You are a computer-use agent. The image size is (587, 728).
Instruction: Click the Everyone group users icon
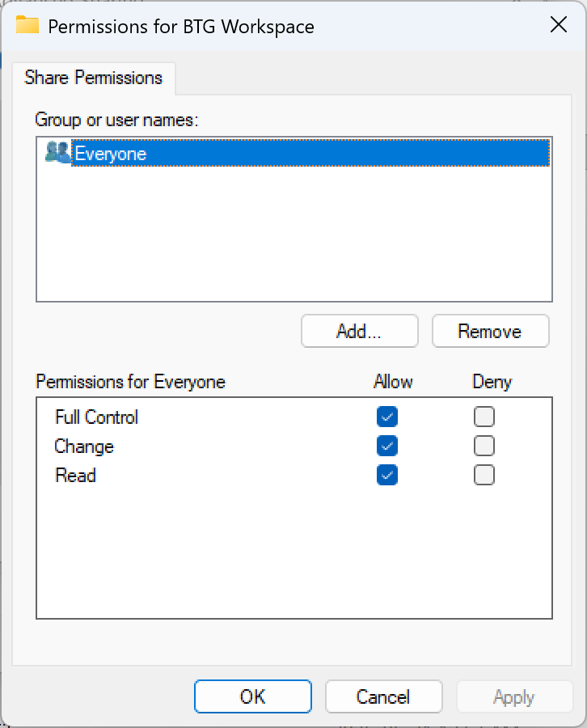(57, 152)
